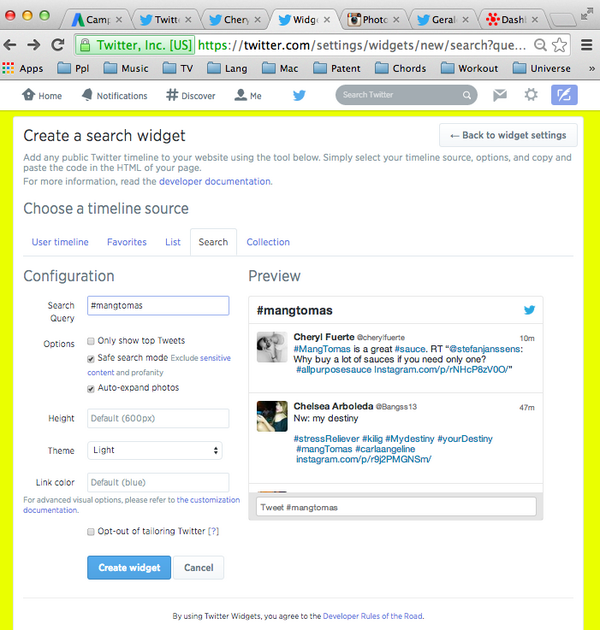Screen dimensions: 600x630
Task: Switch to the User timeline tab
Action: (x=60, y=242)
